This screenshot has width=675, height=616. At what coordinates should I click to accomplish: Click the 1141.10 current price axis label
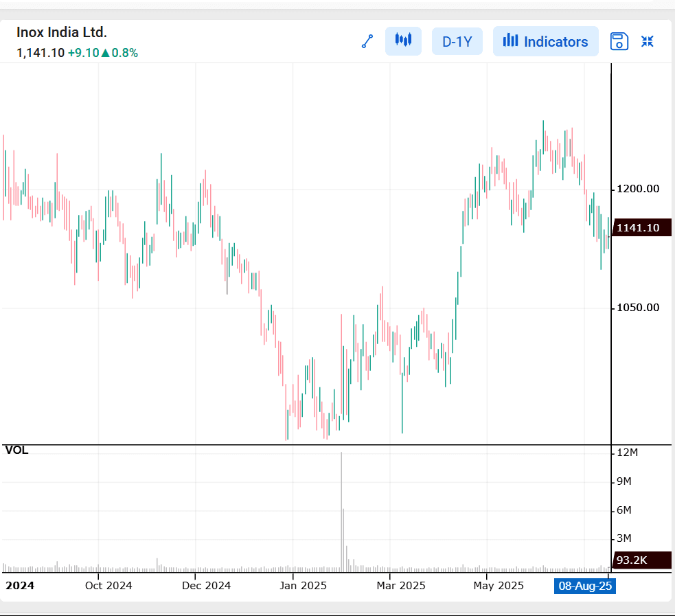click(641, 227)
